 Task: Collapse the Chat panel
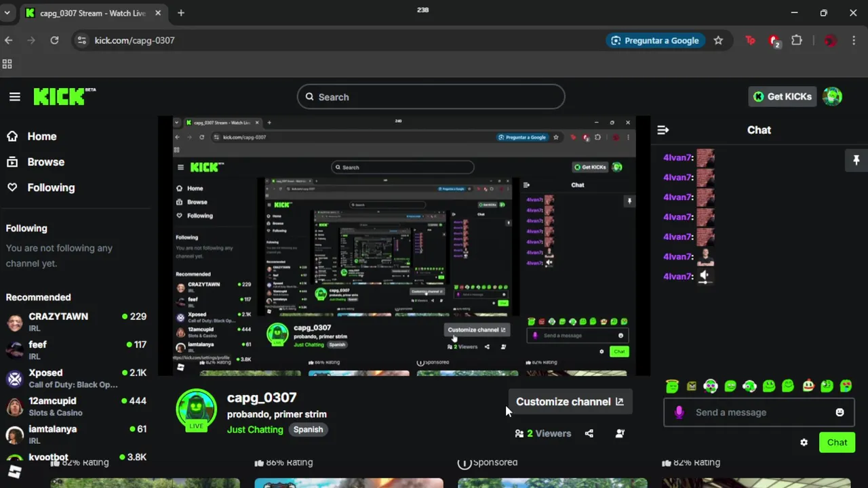point(663,130)
